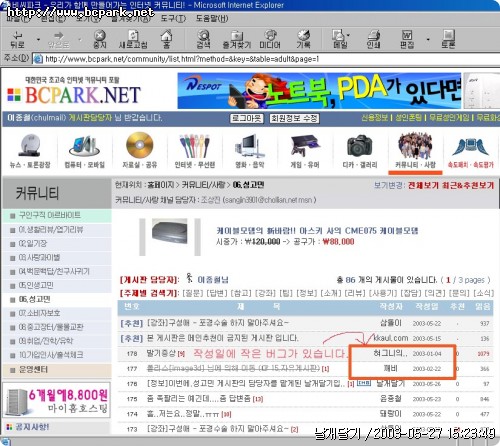500x446 pixels.
Task: Click the Print (인쇄) toolbar icon
Action: 373,39
